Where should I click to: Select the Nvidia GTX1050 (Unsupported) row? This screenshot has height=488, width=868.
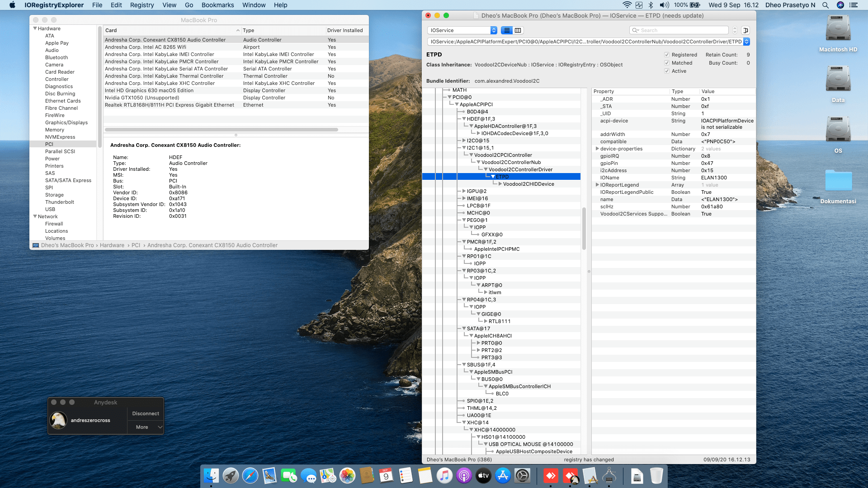(x=236, y=98)
